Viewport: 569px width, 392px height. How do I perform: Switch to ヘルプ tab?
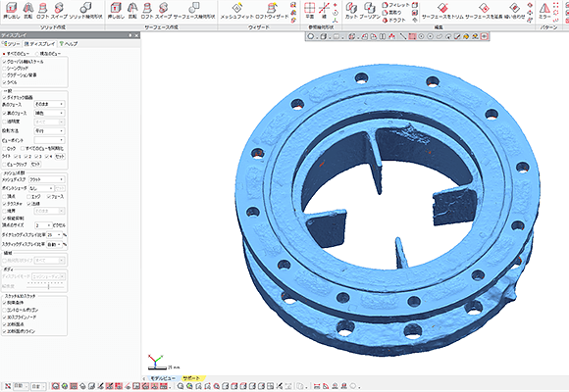69,44
